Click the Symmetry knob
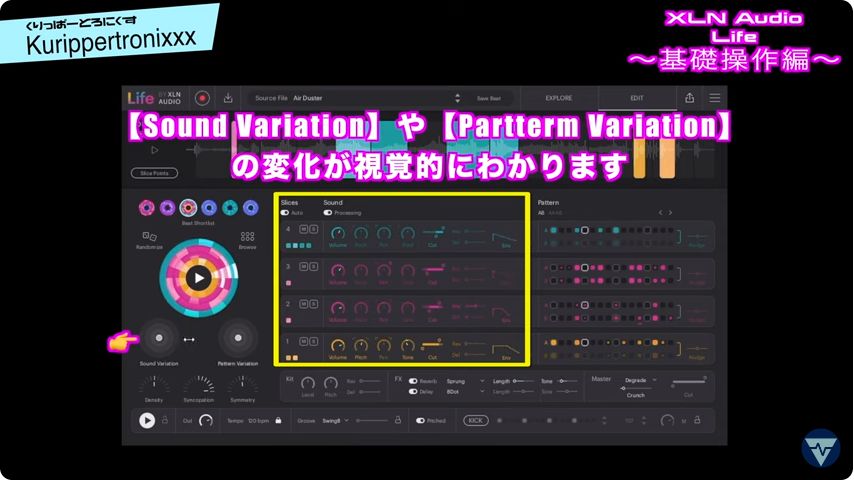The width and height of the screenshot is (854, 480). (242, 386)
